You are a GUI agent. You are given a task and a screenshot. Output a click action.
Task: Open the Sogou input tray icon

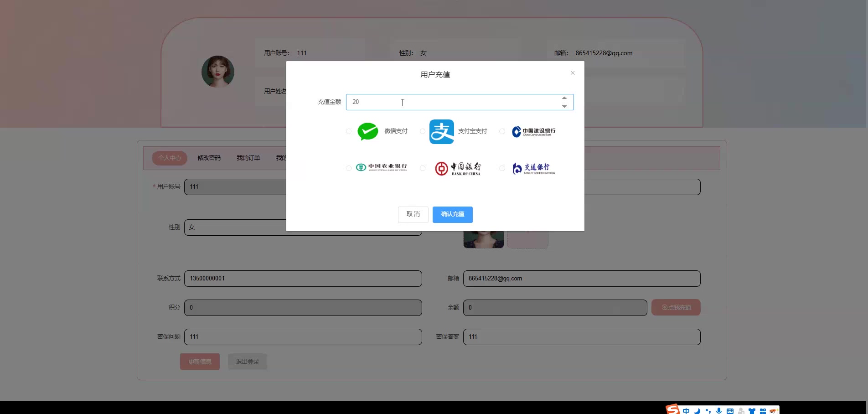tap(673, 409)
